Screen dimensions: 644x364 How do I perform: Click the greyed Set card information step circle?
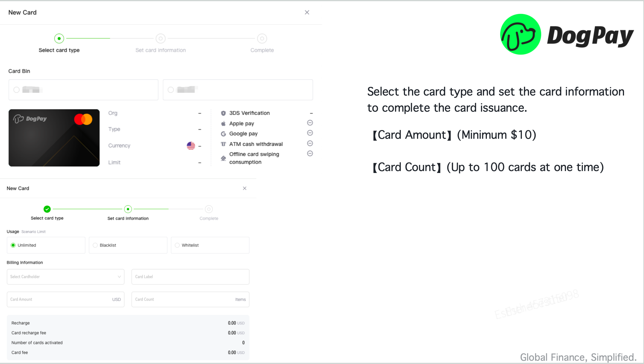(x=160, y=39)
